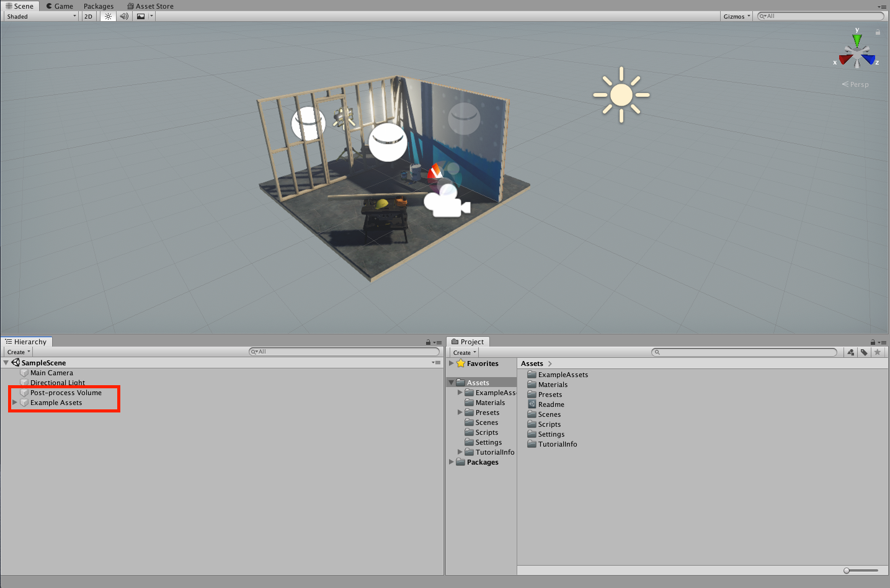Toggle the Hierarchy panel lock padlock
The width and height of the screenshot is (890, 588).
(427, 342)
